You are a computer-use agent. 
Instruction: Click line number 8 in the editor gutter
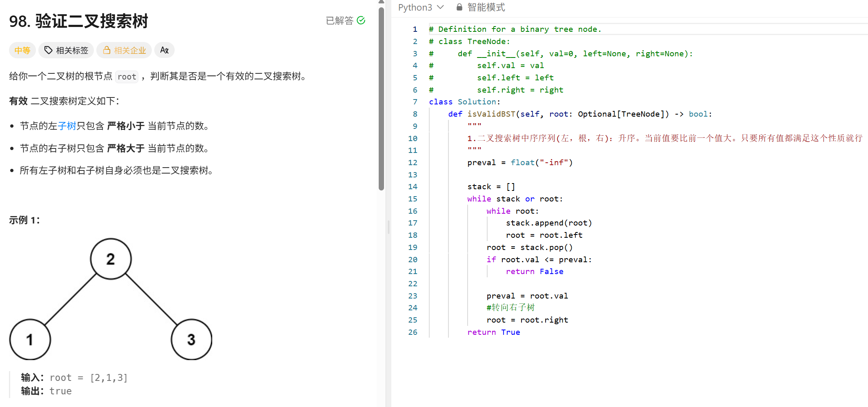click(415, 114)
